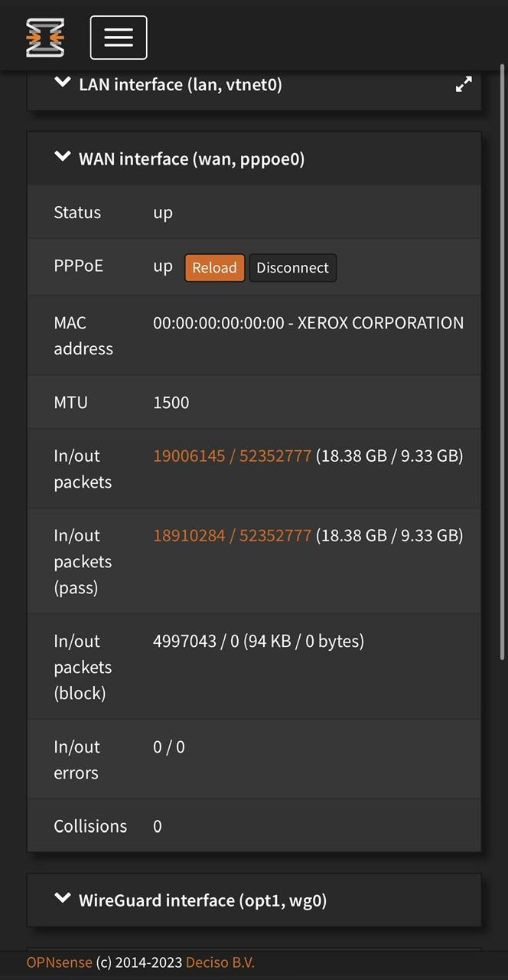Image resolution: width=508 pixels, height=980 pixels.
Task: Select the WAN interface (wan, pppoe0) heading
Action: pyautogui.click(x=191, y=158)
